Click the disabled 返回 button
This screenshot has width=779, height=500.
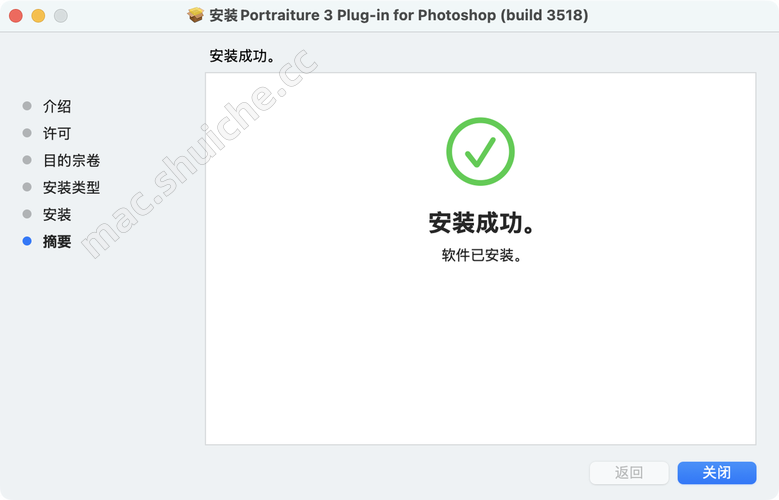pyautogui.click(x=629, y=472)
